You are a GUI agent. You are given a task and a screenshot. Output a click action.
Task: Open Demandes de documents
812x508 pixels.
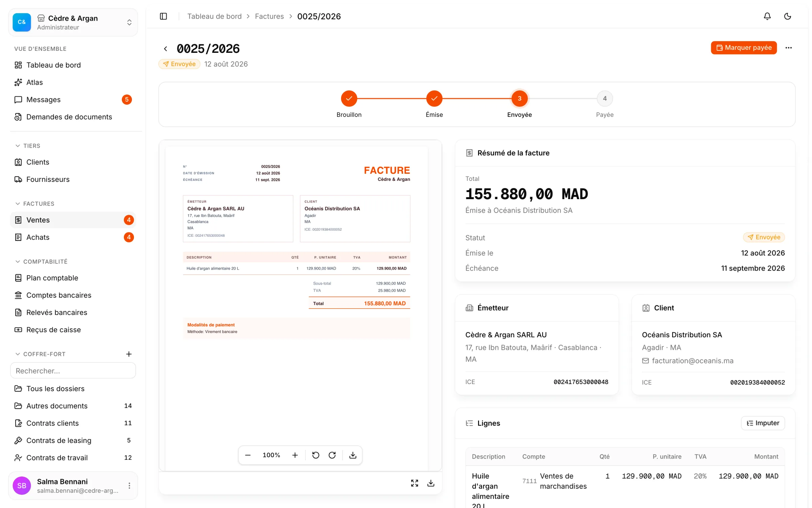pos(73,117)
